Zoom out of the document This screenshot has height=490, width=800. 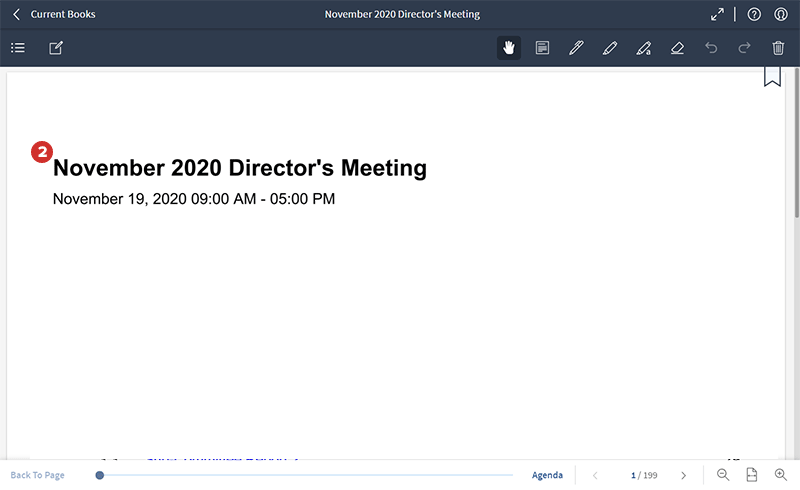[x=723, y=475]
